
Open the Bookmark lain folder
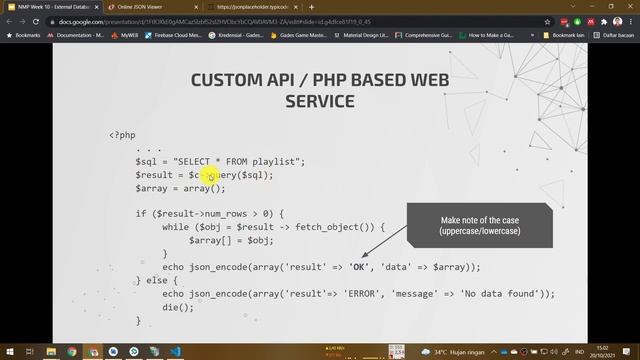[564, 36]
